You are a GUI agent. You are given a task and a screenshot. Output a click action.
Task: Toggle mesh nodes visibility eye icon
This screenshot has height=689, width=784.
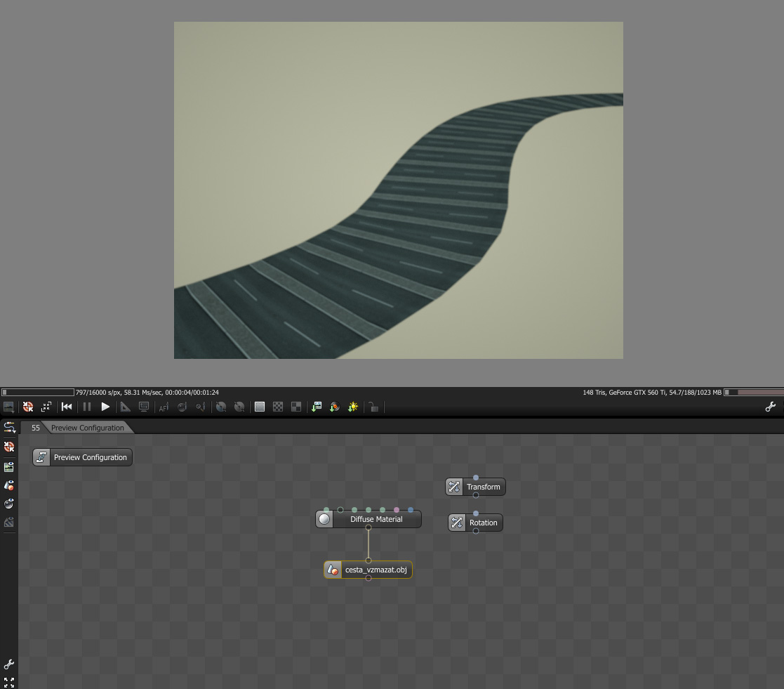(x=9, y=485)
